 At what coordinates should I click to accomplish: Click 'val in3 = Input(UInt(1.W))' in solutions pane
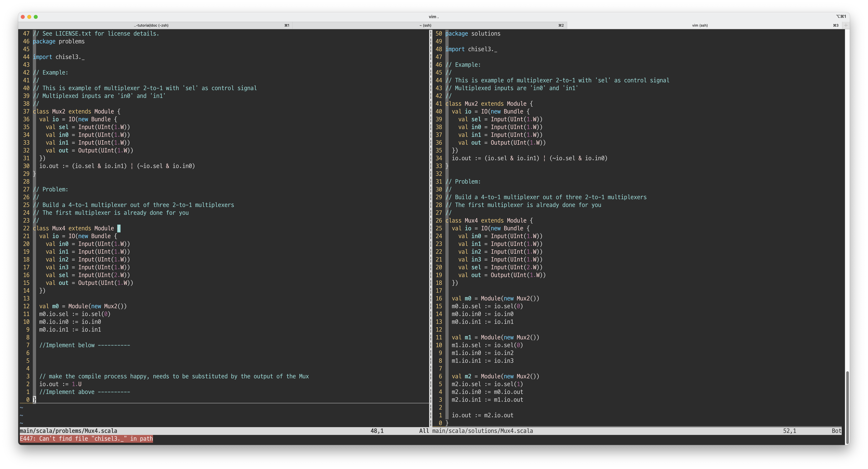coord(500,260)
